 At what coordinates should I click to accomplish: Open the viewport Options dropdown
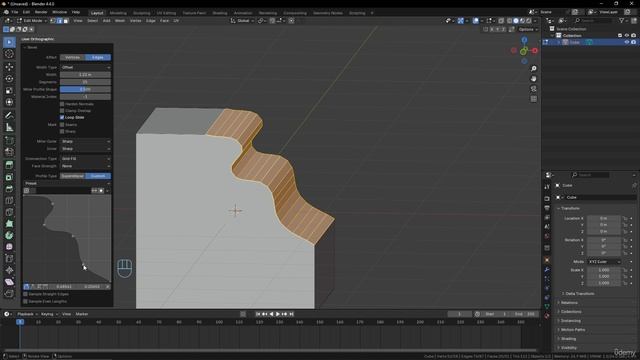[x=528, y=29]
